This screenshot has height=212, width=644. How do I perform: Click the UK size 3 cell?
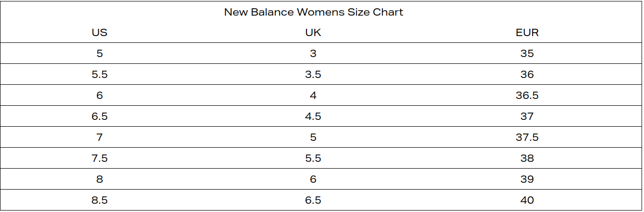click(x=313, y=54)
